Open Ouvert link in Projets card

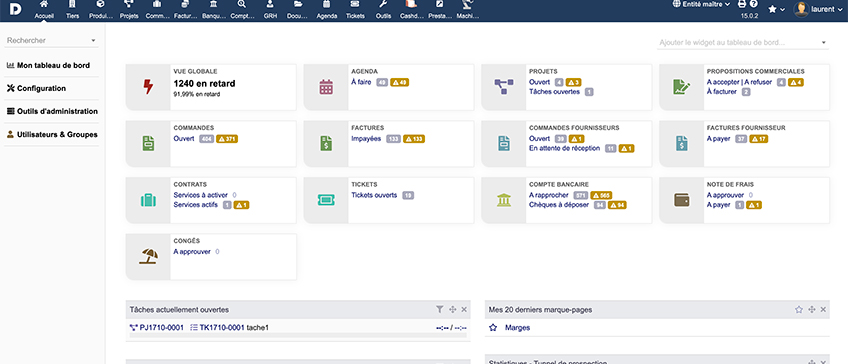[x=539, y=82]
